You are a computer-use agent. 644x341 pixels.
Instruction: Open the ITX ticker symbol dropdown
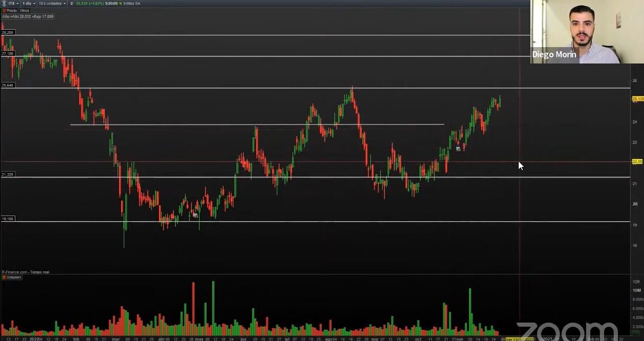pos(14,4)
